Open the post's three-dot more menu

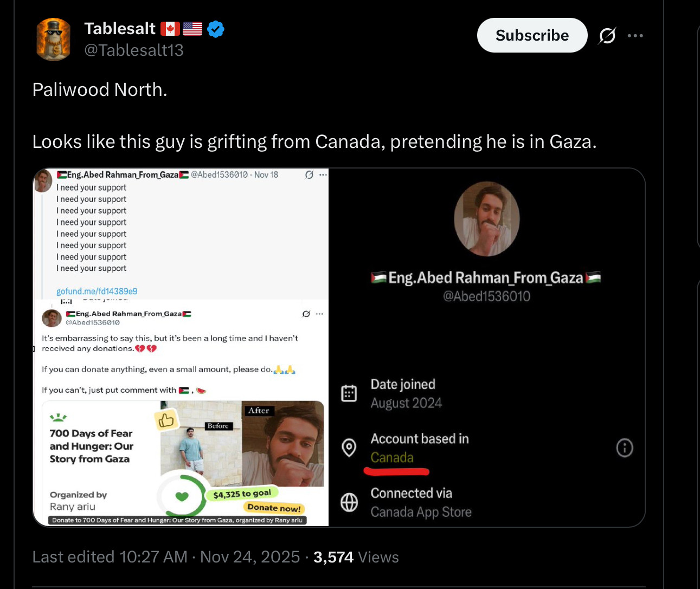coord(635,36)
